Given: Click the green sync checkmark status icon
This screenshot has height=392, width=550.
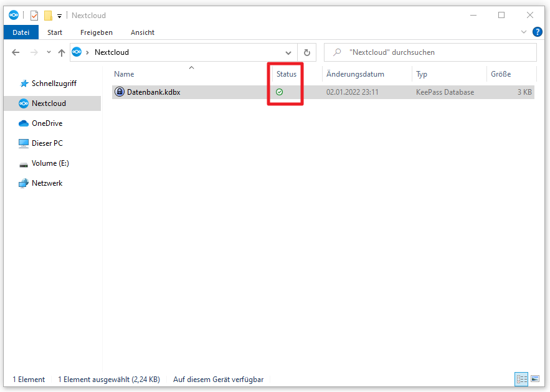Looking at the screenshot, I should [279, 92].
